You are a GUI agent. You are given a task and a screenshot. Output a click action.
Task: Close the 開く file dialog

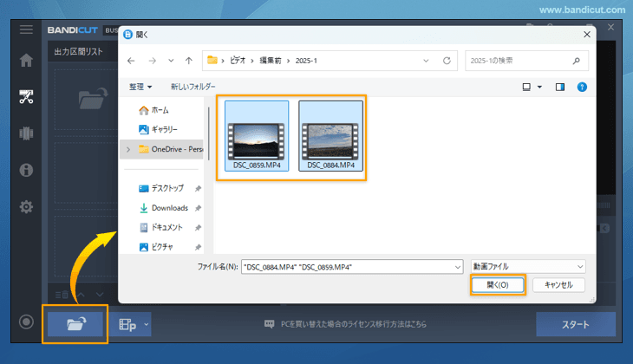pyautogui.click(x=587, y=35)
